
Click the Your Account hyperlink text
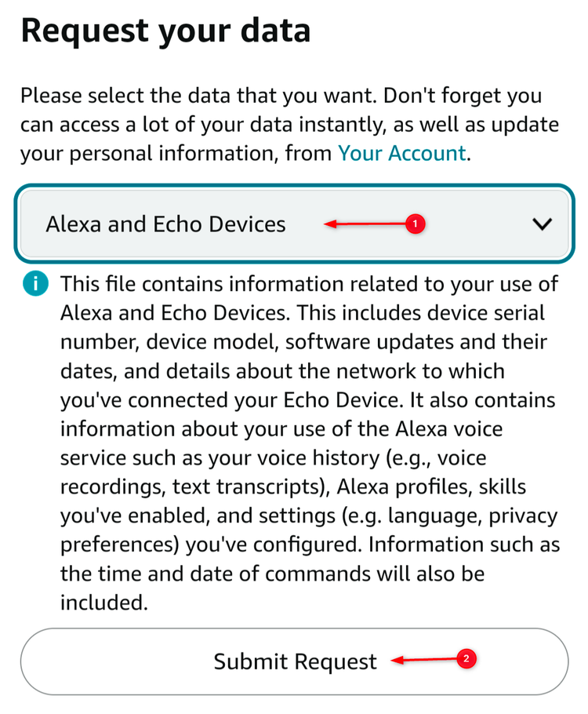(401, 153)
